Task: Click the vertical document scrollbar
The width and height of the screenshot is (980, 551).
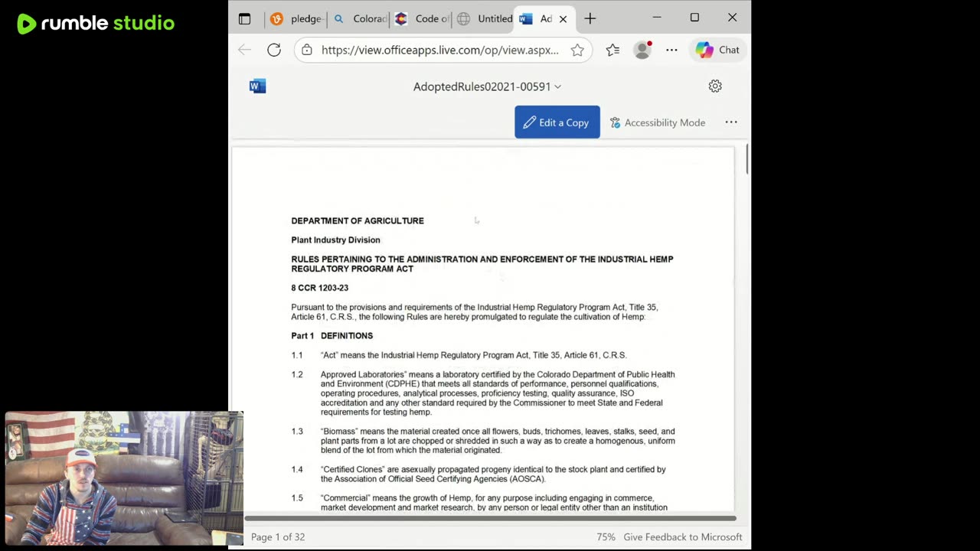Action: [746, 159]
